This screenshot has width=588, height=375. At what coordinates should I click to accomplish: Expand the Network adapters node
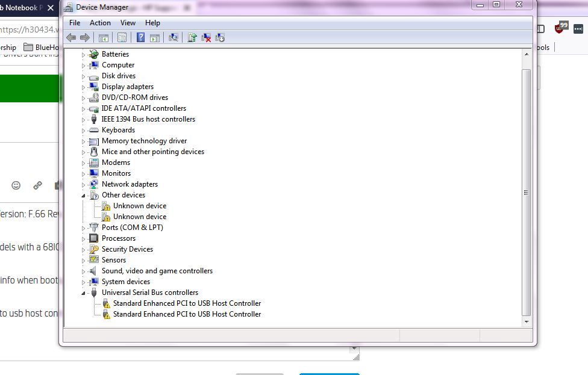[83, 185]
